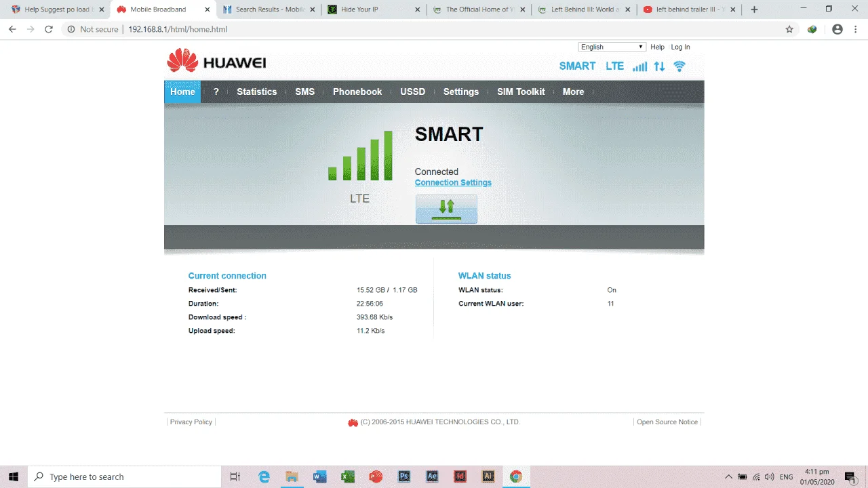Image resolution: width=868 pixels, height=488 pixels.
Task: Open the Statistics menu
Action: pyautogui.click(x=257, y=91)
